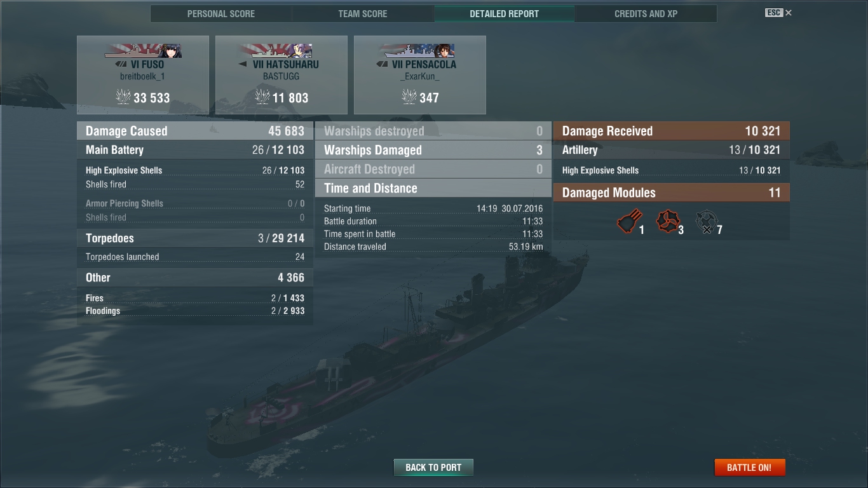Click the damaged engine module icon
Screen dimensions: 868x488
click(x=667, y=222)
